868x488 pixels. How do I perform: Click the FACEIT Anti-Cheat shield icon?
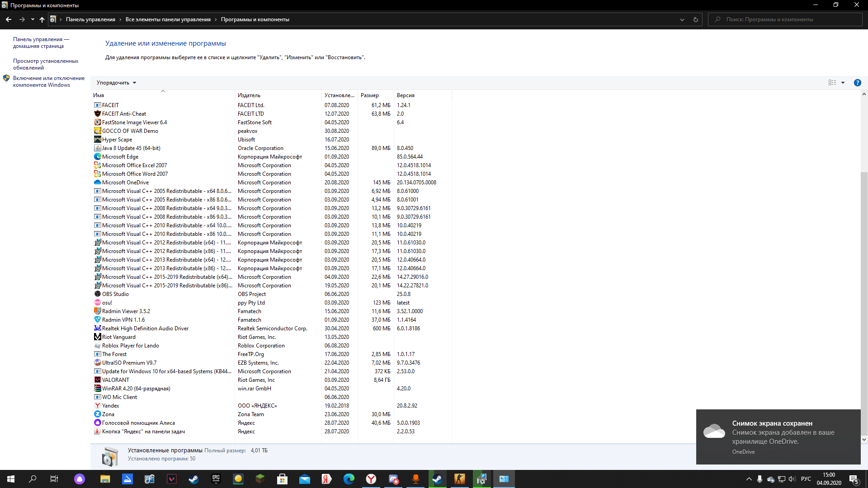tap(97, 114)
